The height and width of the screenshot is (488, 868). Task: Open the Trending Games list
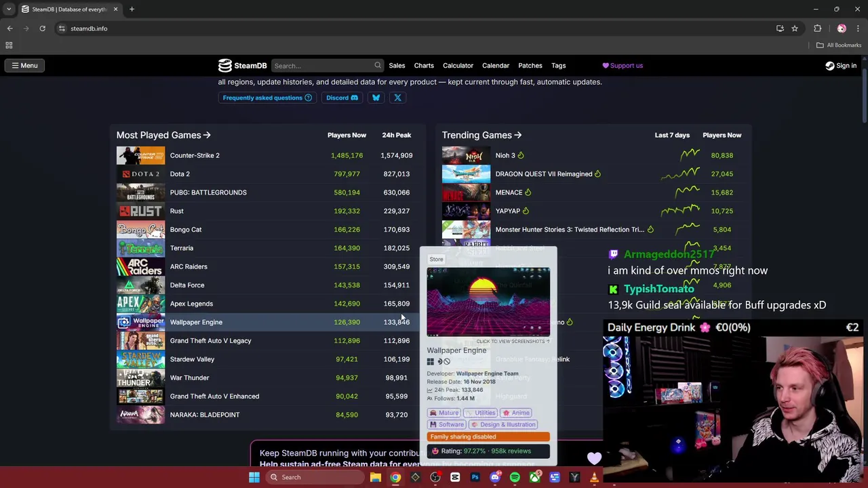(481, 135)
